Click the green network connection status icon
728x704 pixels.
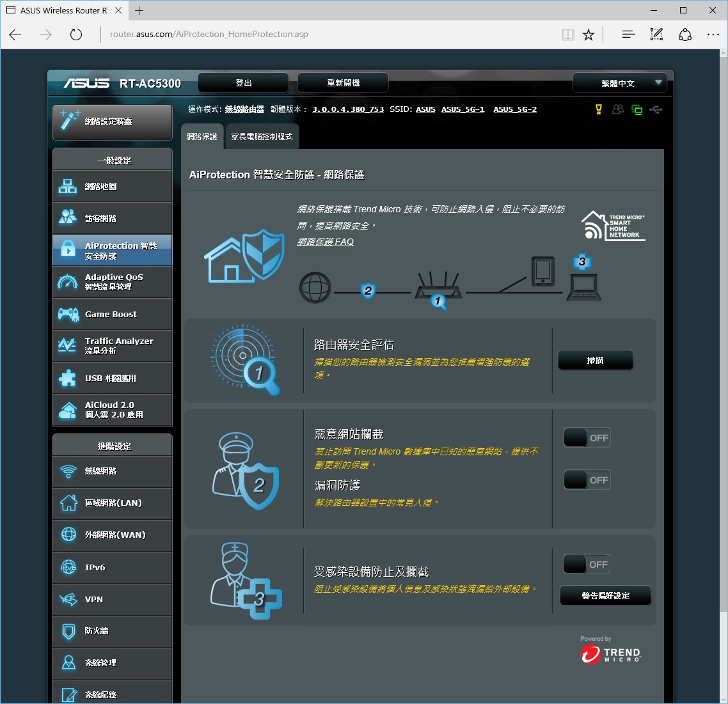[637, 109]
